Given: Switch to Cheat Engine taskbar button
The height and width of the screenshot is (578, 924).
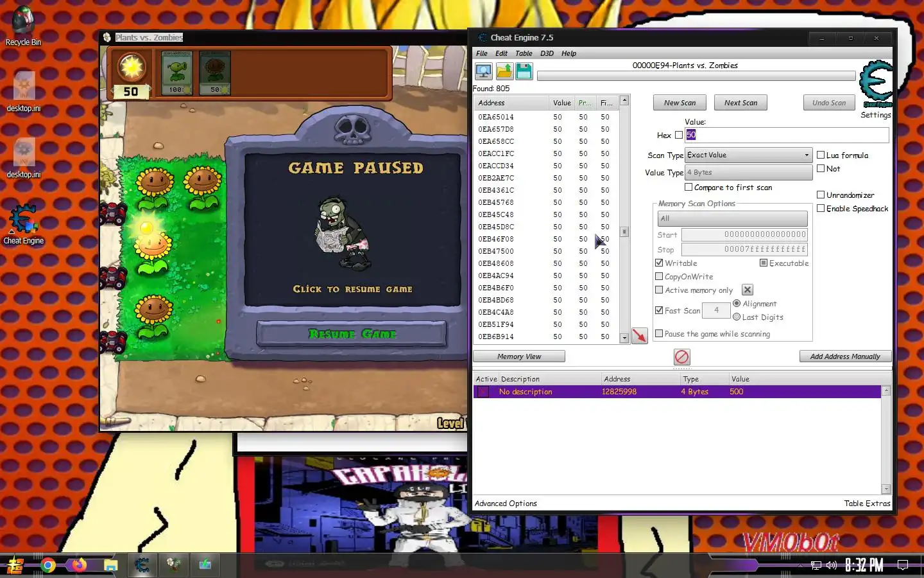Looking at the screenshot, I should [x=142, y=565].
